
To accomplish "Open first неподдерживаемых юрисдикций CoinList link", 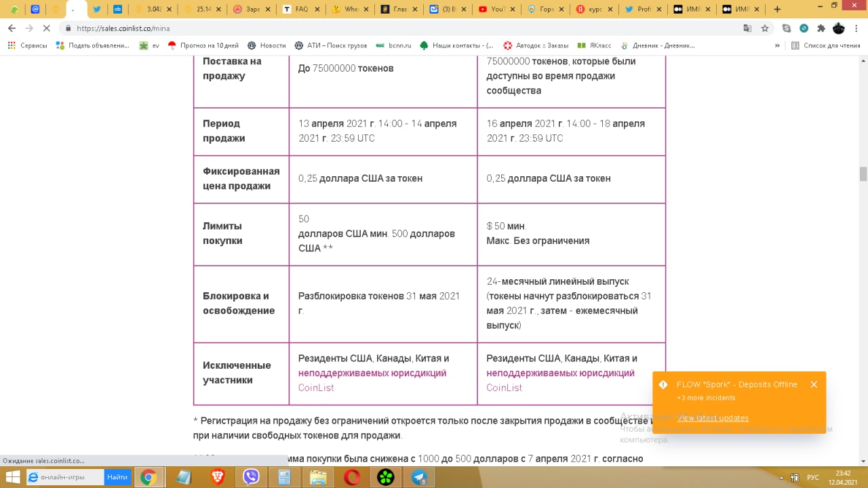I will 372,380.
